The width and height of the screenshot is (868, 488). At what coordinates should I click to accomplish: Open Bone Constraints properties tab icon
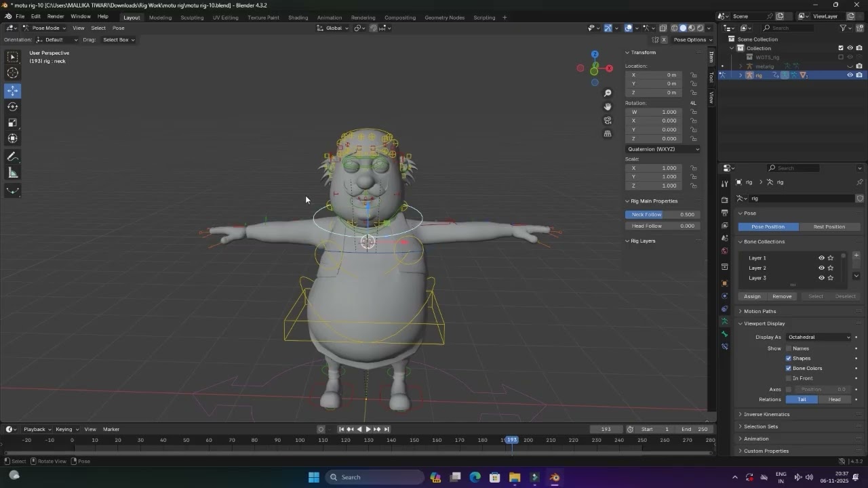click(724, 346)
